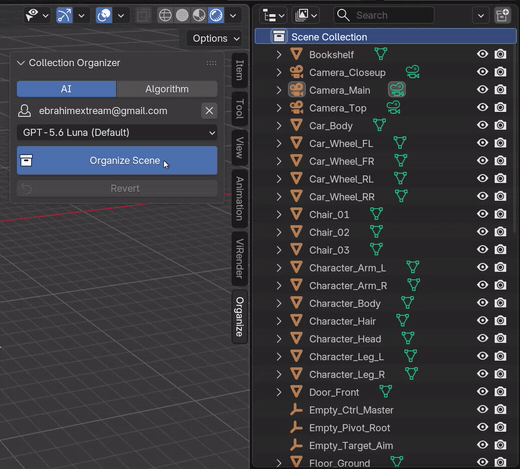Open outliner filter dropdown
This screenshot has height=469, width=520.
481,15
